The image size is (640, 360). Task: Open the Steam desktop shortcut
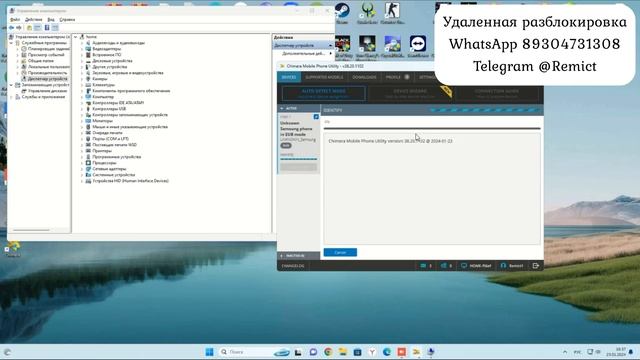coord(342,13)
